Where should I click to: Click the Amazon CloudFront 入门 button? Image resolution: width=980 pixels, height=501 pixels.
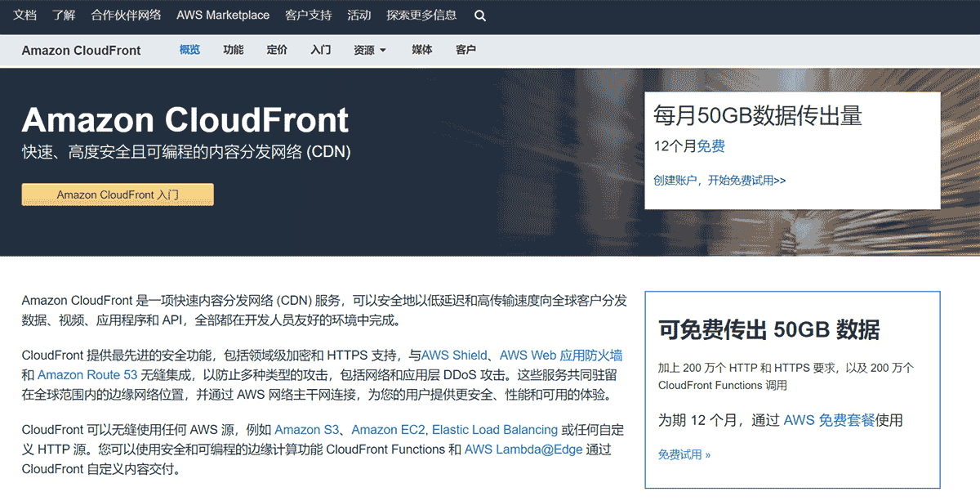(x=117, y=195)
